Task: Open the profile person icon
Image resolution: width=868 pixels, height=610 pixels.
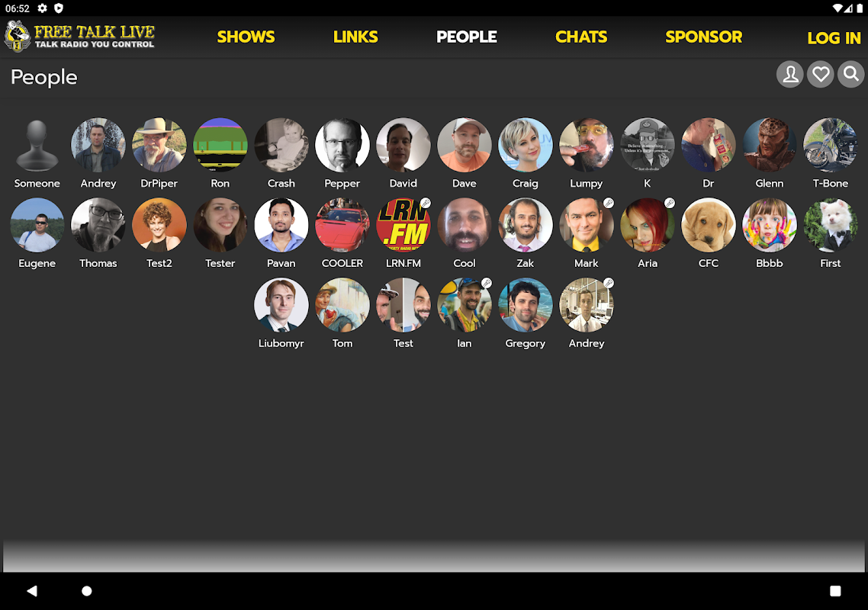Action: pyautogui.click(x=790, y=74)
